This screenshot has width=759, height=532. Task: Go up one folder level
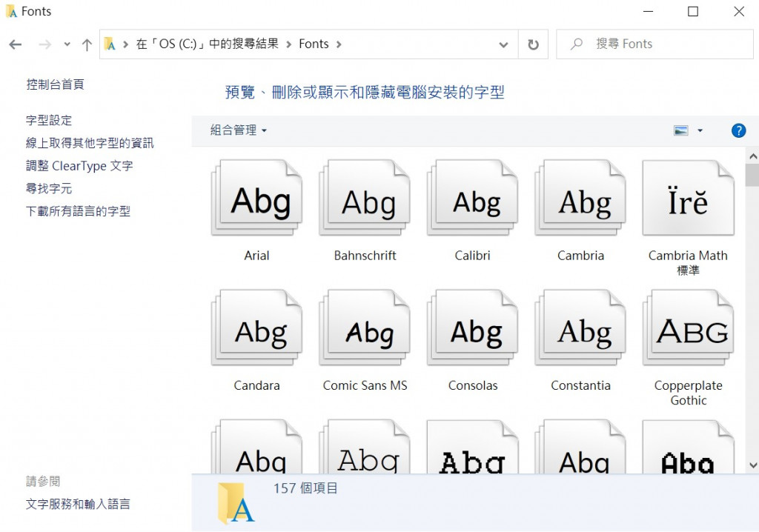click(x=87, y=44)
